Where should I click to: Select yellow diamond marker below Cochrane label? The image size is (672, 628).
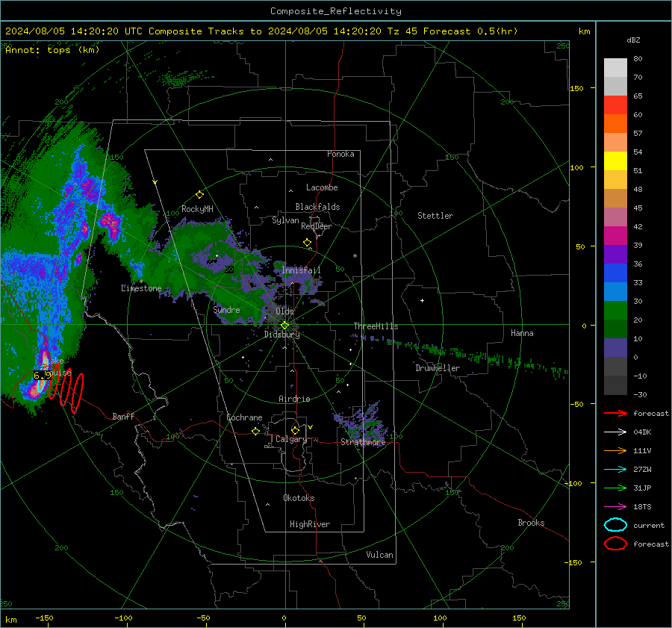(256, 432)
